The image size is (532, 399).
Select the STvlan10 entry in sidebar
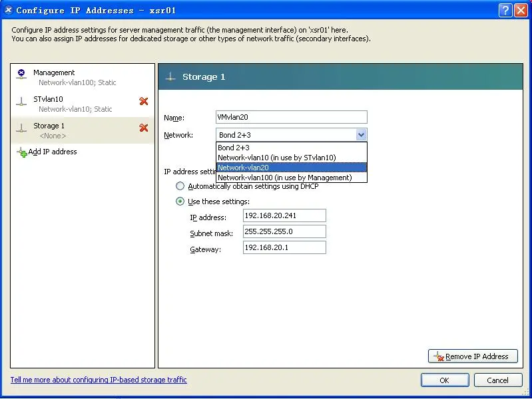[83, 104]
